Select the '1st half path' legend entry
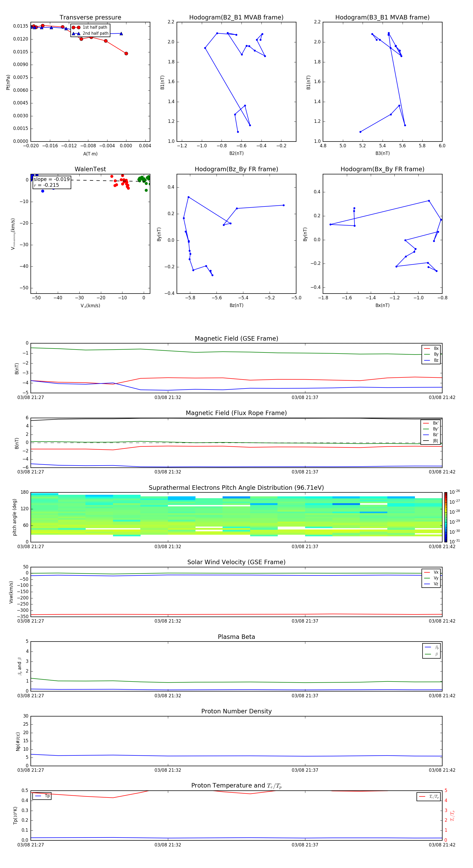This screenshot has height=868, width=473. (90, 27)
